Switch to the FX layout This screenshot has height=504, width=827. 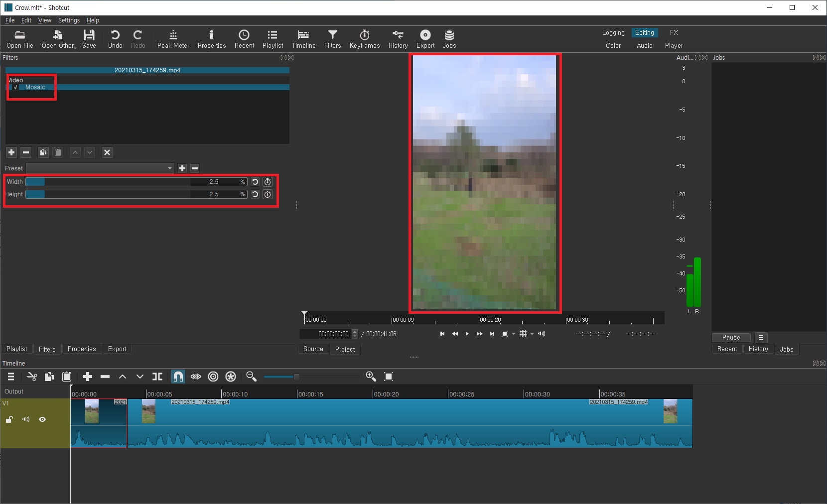click(x=674, y=33)
